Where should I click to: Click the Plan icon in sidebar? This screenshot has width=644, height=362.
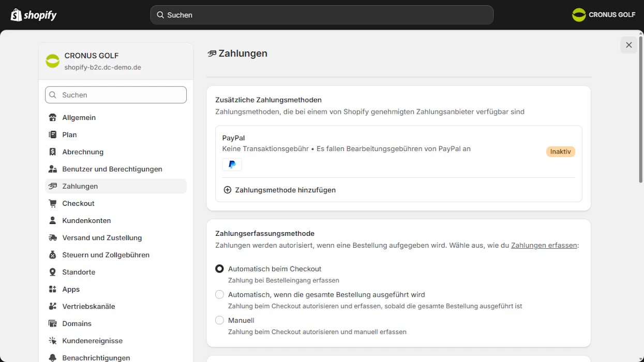point(52,134)
